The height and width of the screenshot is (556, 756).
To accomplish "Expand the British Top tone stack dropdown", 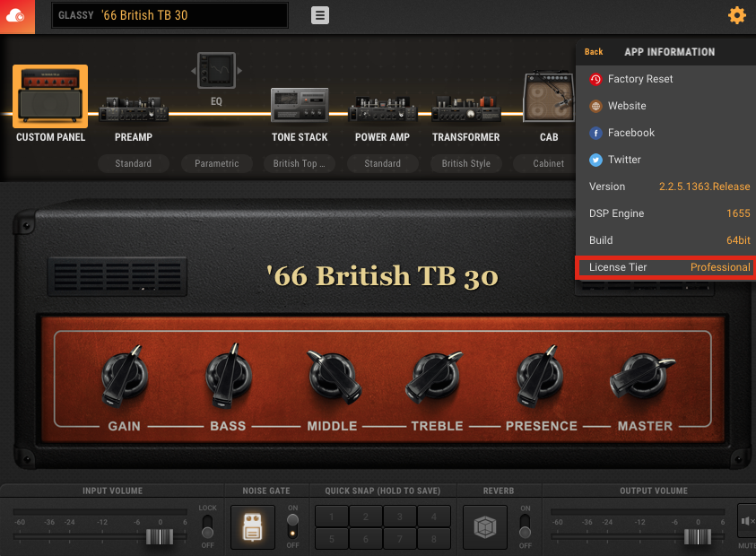I will tap(300, 163).
